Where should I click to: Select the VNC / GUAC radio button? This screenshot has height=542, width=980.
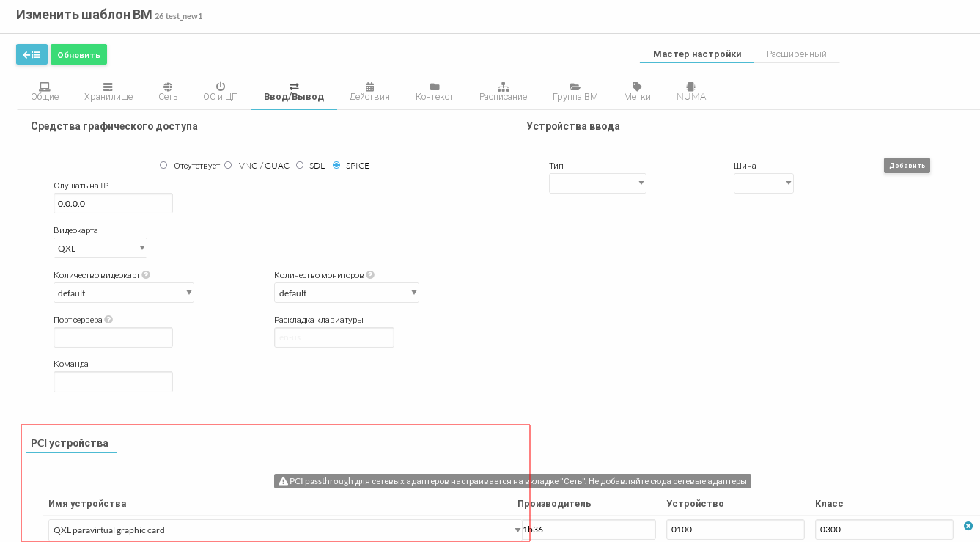[x=228, y=165]
